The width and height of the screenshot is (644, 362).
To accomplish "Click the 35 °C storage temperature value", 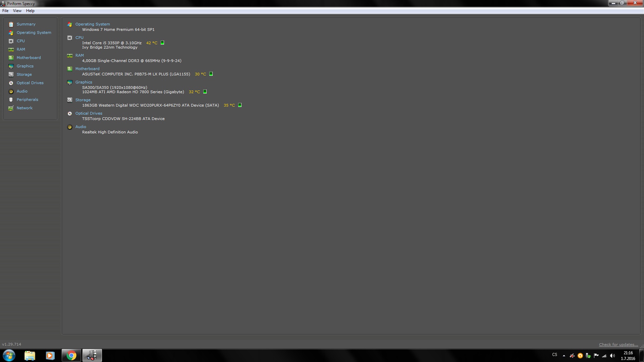I will 229,105.
